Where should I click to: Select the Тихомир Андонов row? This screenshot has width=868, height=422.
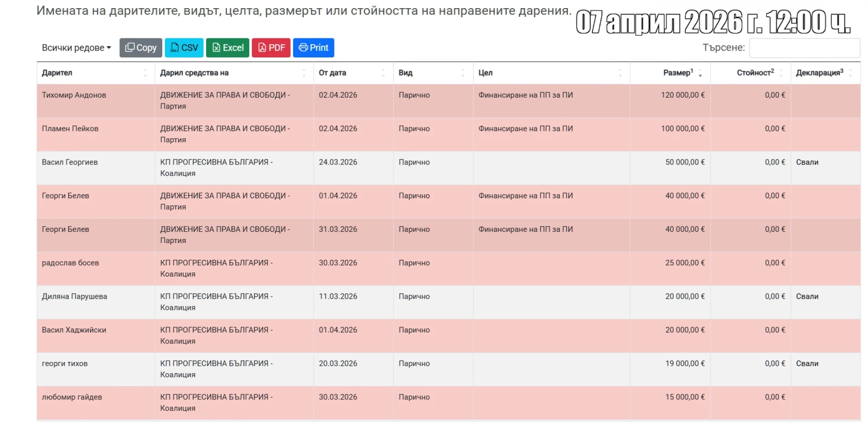pyautogui.click(x=74, y=95)
